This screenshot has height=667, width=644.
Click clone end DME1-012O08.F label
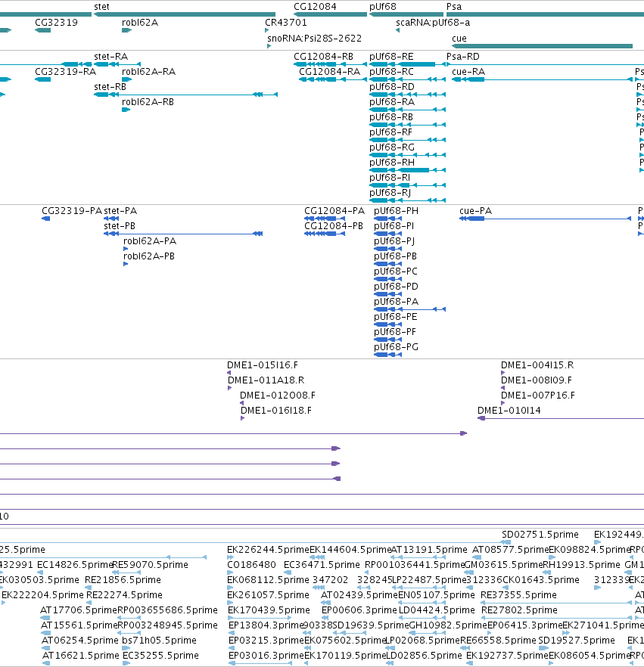(x=278, y=395)
